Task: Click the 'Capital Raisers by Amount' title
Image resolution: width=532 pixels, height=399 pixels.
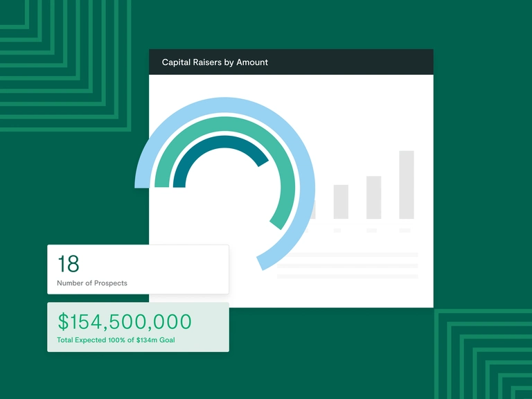Action: tap(215, 62)
